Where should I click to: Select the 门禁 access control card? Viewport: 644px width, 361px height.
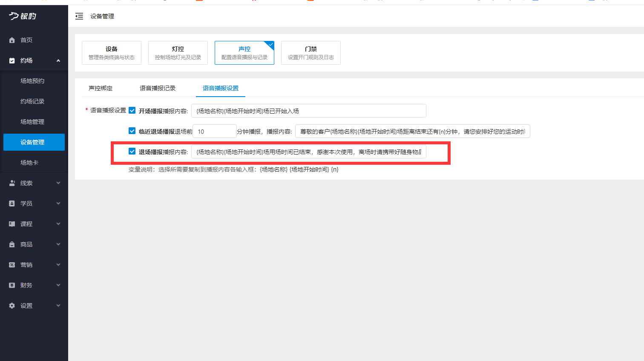(310, 52)
